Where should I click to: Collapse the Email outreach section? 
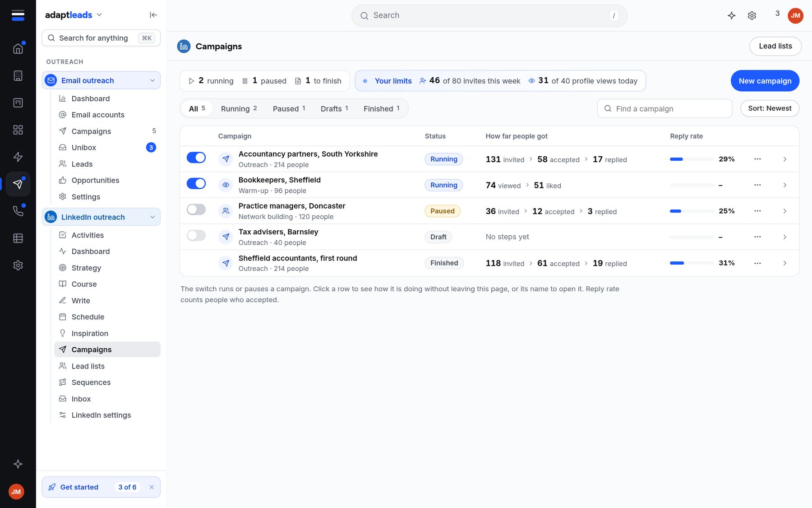pos(152,80)
